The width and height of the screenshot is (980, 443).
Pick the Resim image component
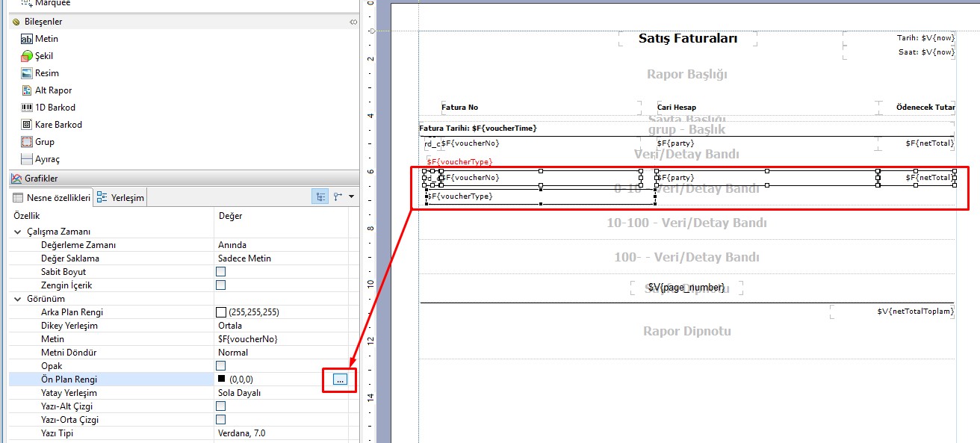coord(46,73)
